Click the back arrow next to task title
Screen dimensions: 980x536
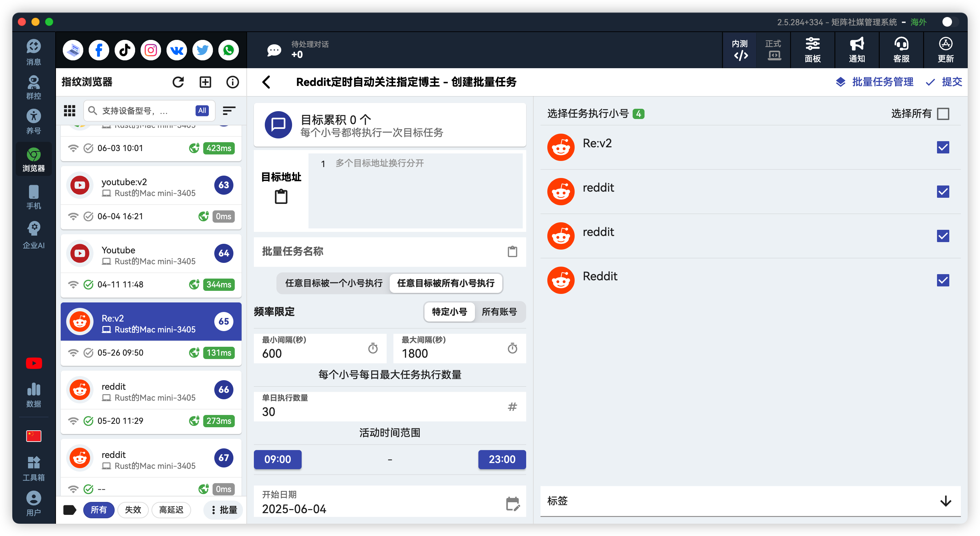click(x=266, y=82)
